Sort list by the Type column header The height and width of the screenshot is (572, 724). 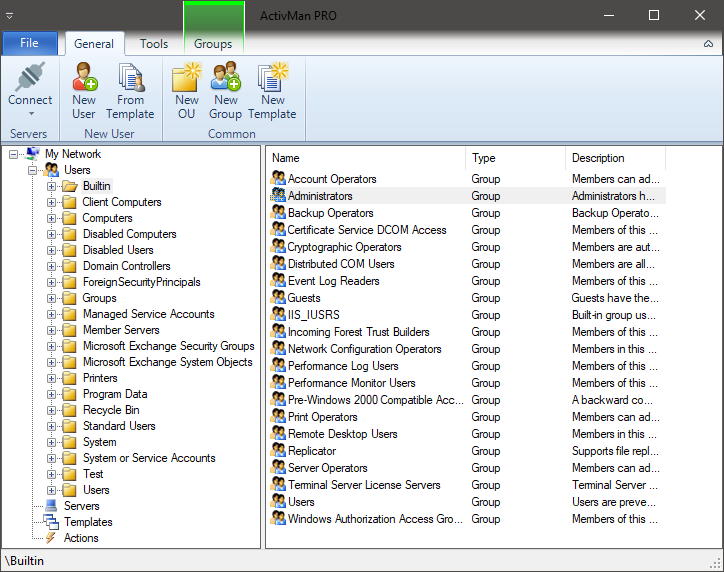(x=515, y=158)
